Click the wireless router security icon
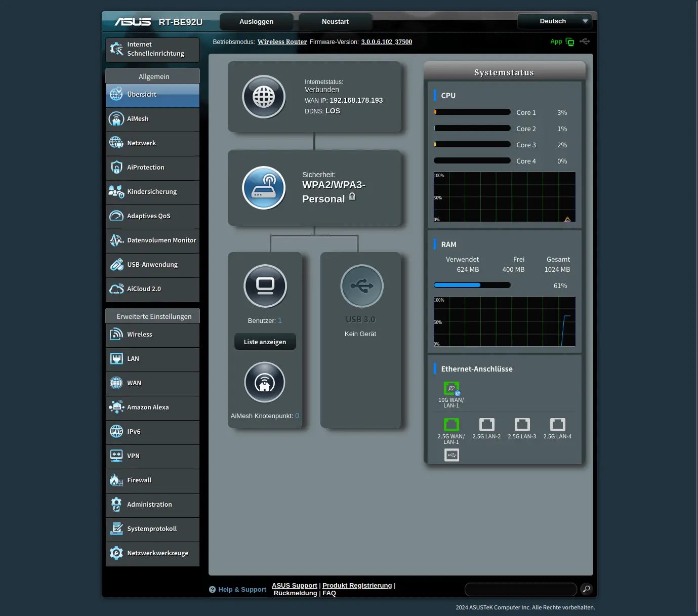Screen dimensions: 698x616 [x=264, y=188]
